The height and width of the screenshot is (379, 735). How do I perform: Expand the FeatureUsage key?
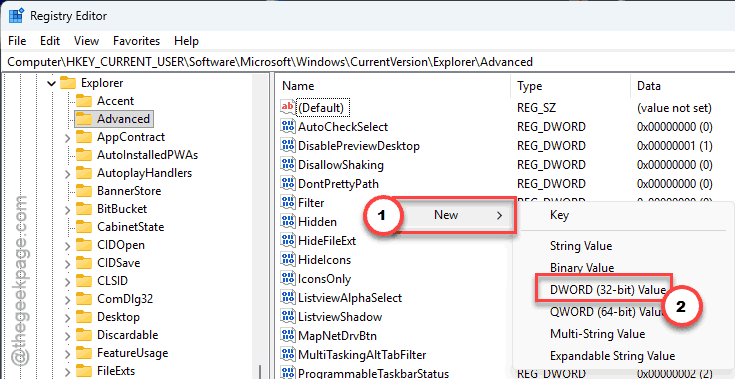coord(67,353)
